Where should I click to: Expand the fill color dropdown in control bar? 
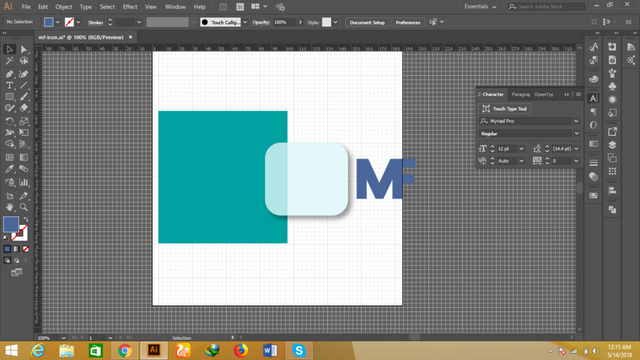click(58, 22)
